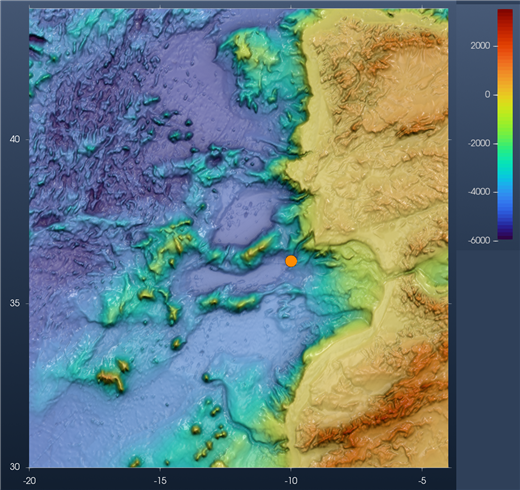
Task: Click the -20 longitude axis tick label
Action: (29, 481)
